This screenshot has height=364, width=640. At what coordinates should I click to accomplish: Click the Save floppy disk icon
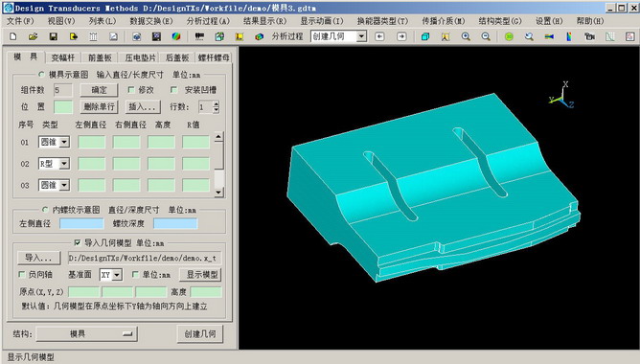tap(53, 36)
